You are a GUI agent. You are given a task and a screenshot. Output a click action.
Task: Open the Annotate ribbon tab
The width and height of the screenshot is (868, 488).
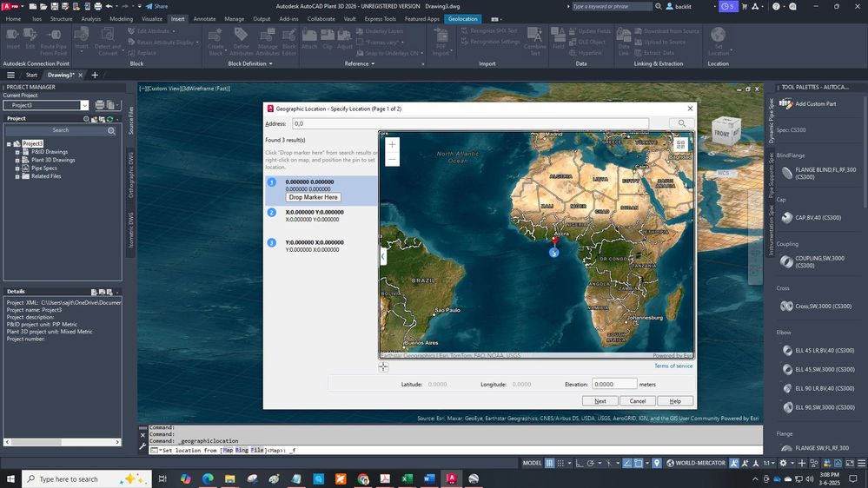[204, 18]
